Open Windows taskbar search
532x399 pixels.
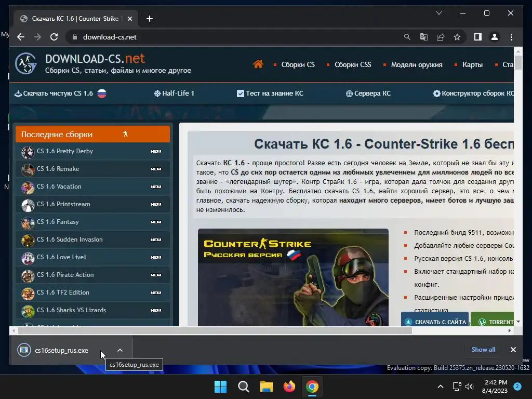point(243,387)
